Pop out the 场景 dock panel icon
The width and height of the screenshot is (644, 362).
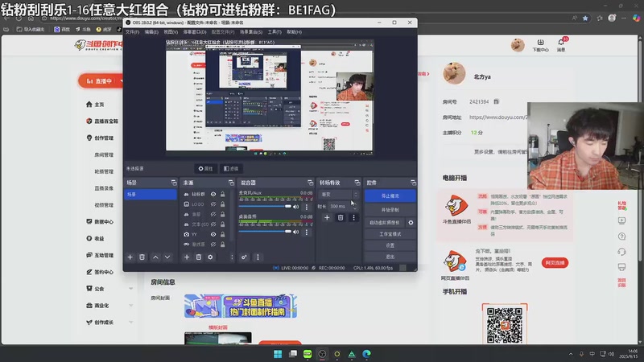[174, 183]
